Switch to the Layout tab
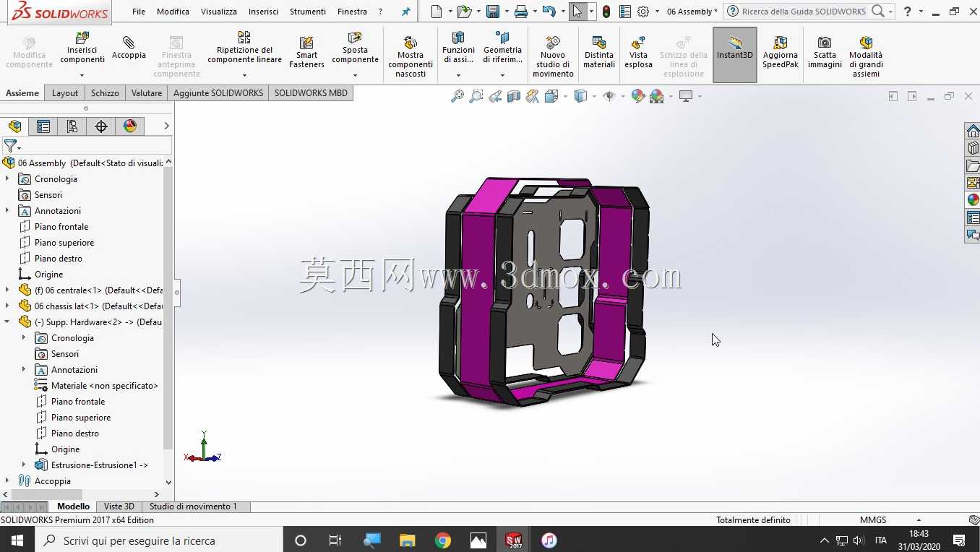 tap(65, 92)
